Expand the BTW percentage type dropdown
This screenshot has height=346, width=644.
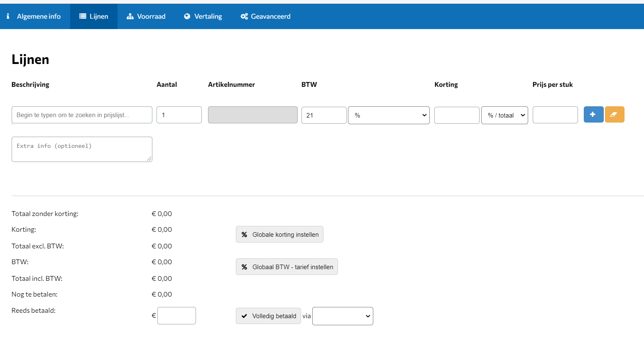389,115
